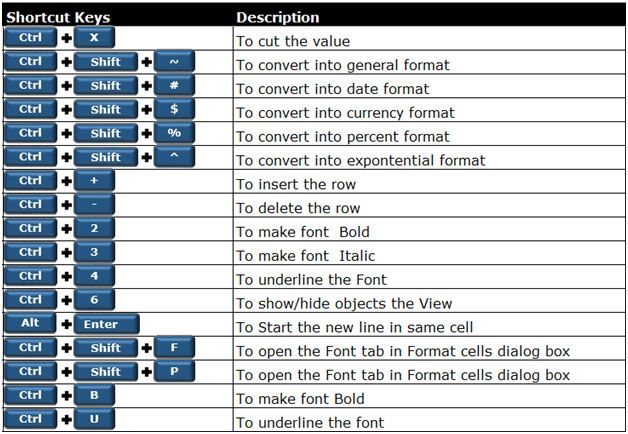Screen dimensions: 628x434
Task: Click the # key in date format row
Action: pos(174,85)
